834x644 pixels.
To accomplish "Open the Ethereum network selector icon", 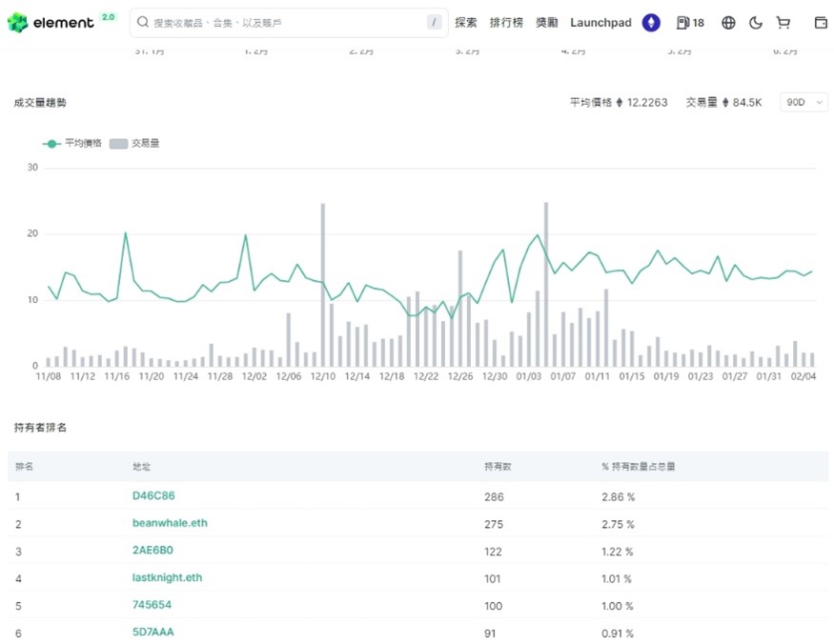I will 651,23.
